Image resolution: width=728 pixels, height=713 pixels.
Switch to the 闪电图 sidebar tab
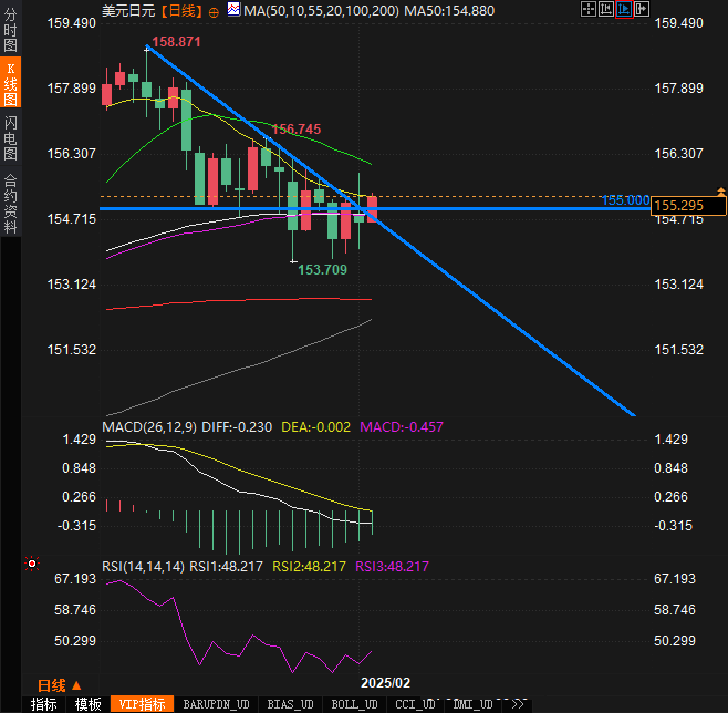tap(11, 137)
